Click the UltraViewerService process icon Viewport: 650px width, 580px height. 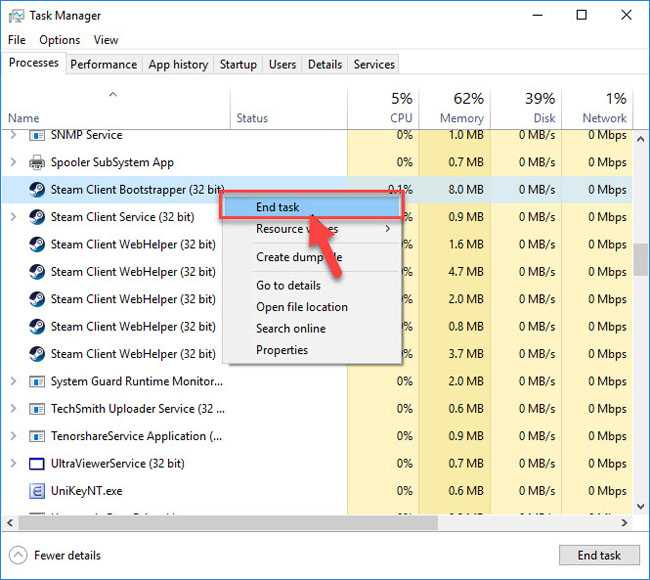[x=37, y=463]
